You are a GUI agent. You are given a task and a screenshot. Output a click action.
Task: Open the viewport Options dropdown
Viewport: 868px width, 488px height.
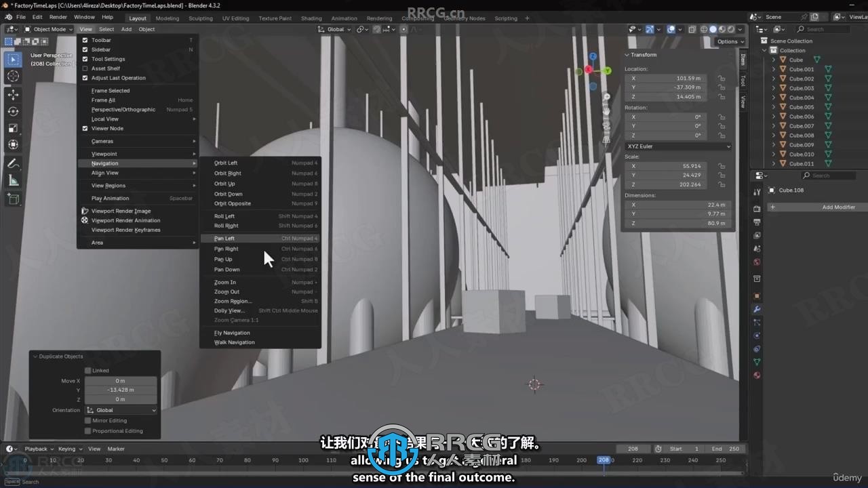pyautogui.click(x=730, y=41)
